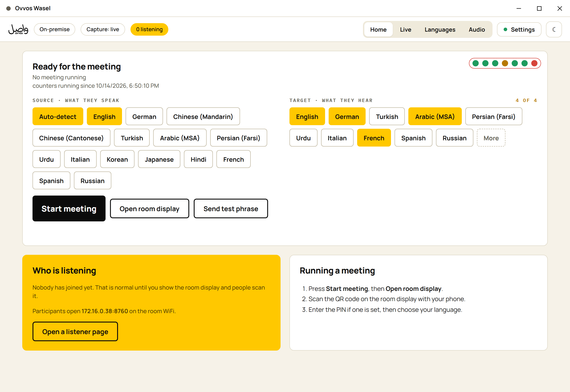Screen dimensions: 570x392
Task: Select Korean as source language
Action: 117,159
